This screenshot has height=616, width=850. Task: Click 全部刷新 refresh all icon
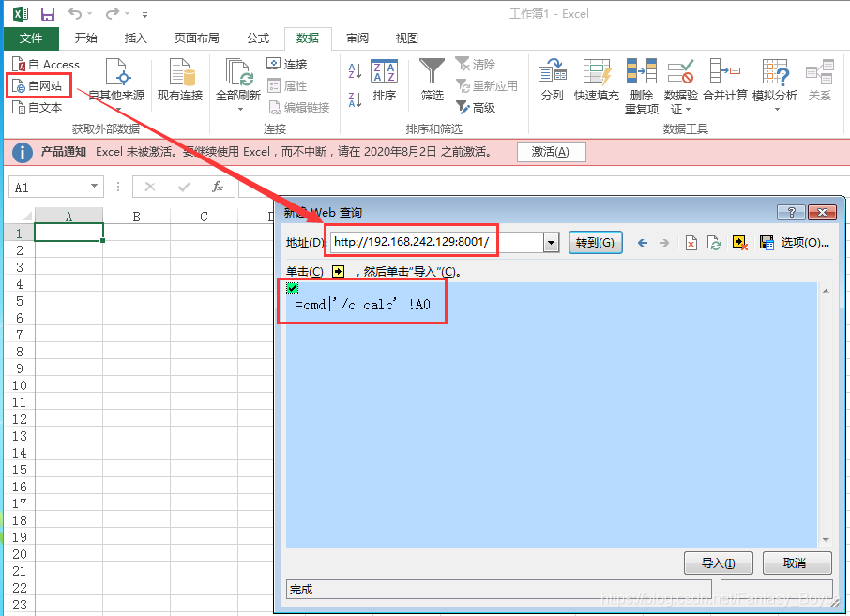238,73
